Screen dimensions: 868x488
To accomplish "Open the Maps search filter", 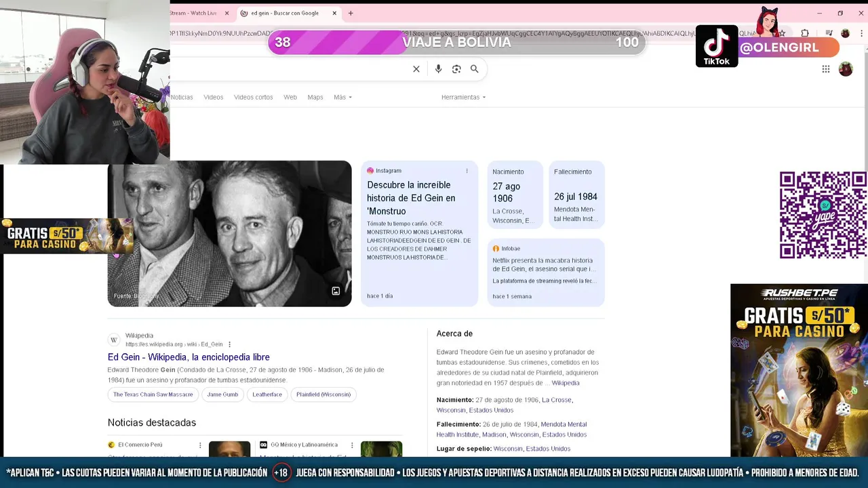I will tap(315, 98).
